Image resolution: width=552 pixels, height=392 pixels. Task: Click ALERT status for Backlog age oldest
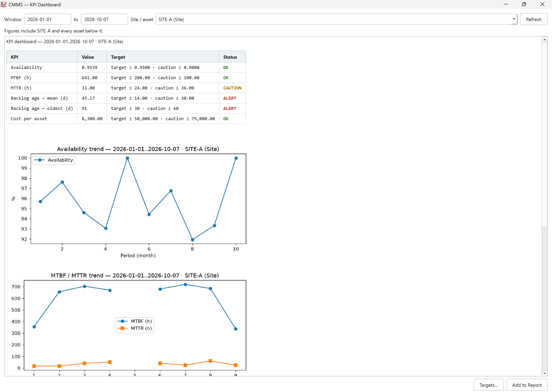229,108
